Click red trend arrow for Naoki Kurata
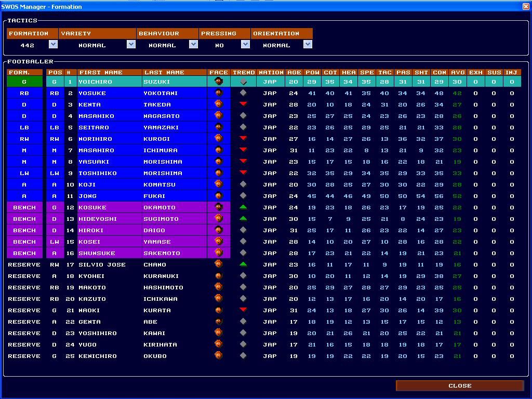532x399 pixels. (243, 310)
